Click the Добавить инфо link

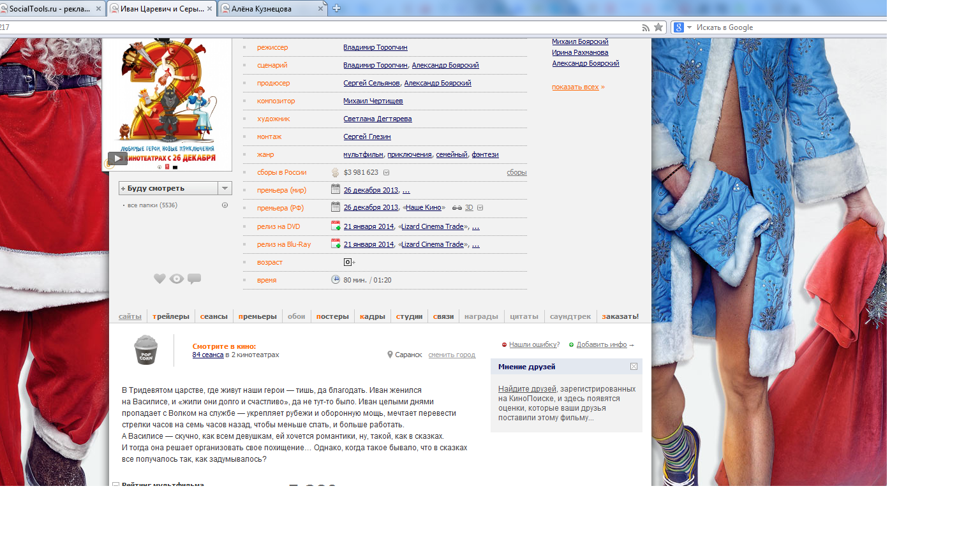[x=602, y=344]
